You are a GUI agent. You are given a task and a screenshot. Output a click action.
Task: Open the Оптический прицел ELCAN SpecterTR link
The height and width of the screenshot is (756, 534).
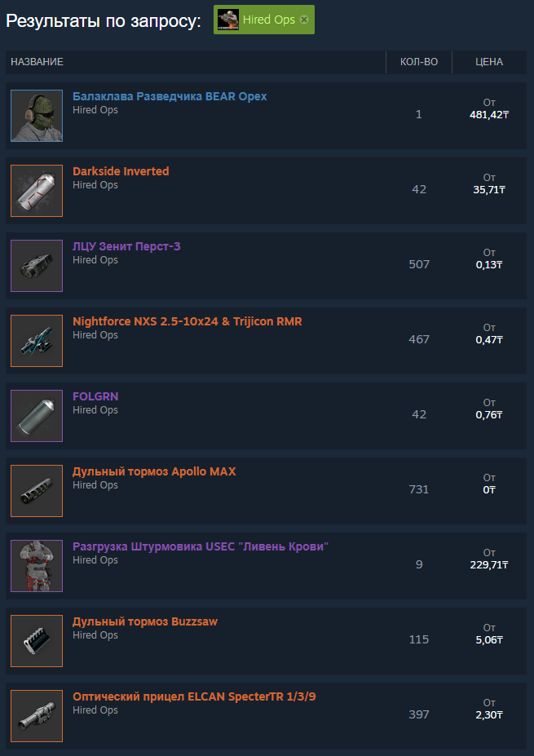194,696
